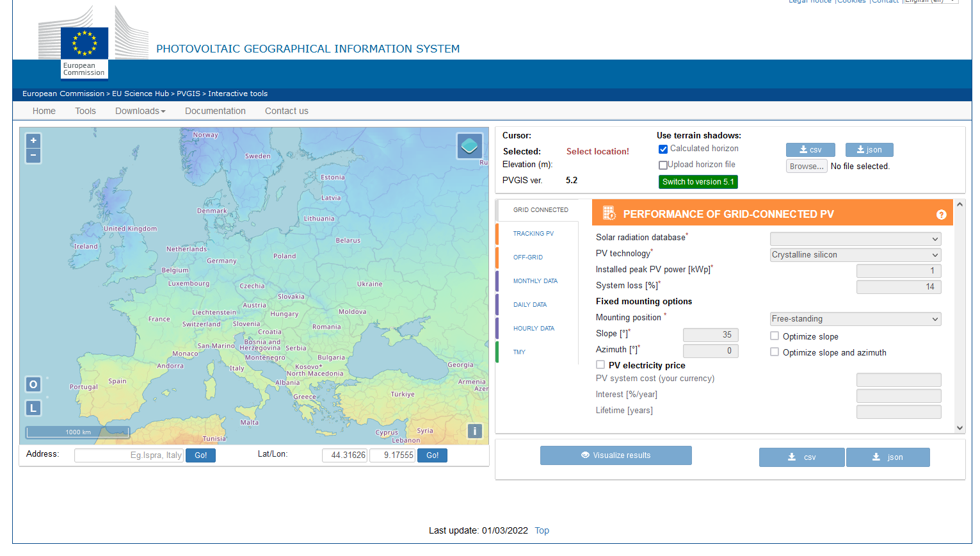Click Installed peak PV power field

(x=899, y=271)
